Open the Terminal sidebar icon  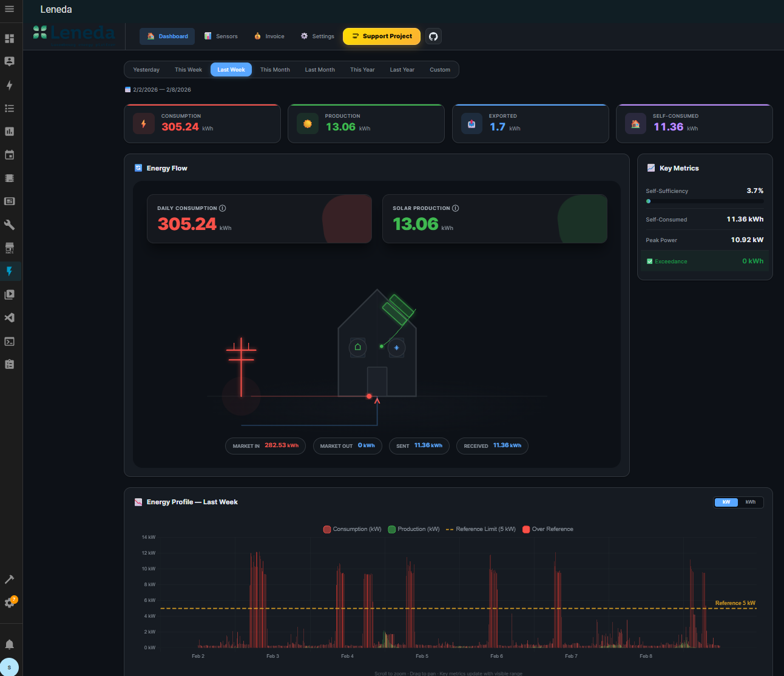[10, 342]
